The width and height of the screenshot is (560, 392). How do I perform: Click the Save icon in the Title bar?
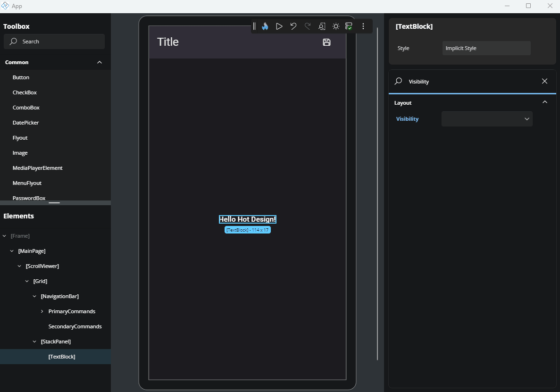326,42
